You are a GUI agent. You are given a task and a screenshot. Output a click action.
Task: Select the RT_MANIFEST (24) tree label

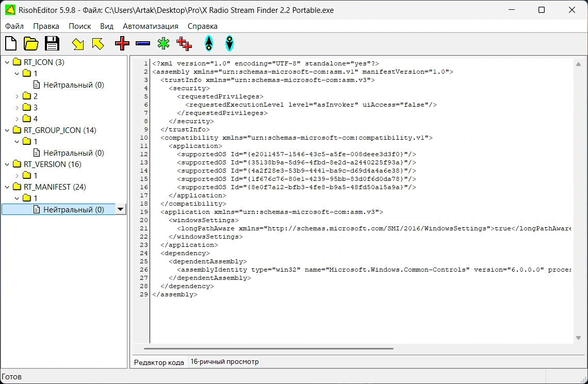[55, 187]
